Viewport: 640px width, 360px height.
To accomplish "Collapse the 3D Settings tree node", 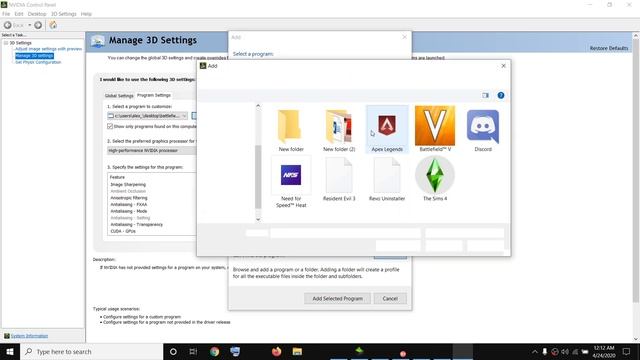I will (x=6, y=43).
